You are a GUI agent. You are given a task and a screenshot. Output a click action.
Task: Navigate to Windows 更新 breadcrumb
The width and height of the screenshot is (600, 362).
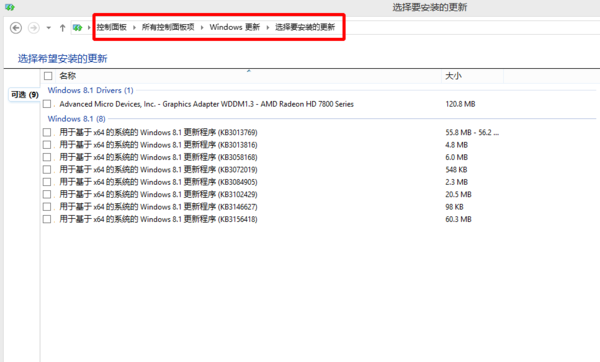click(x=235, y=27)
